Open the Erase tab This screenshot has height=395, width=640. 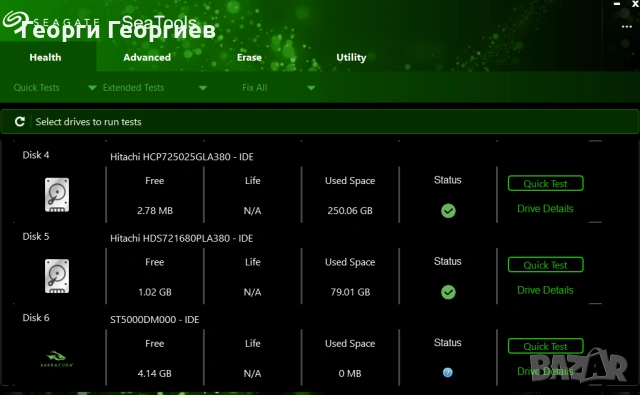pos(249,58)
